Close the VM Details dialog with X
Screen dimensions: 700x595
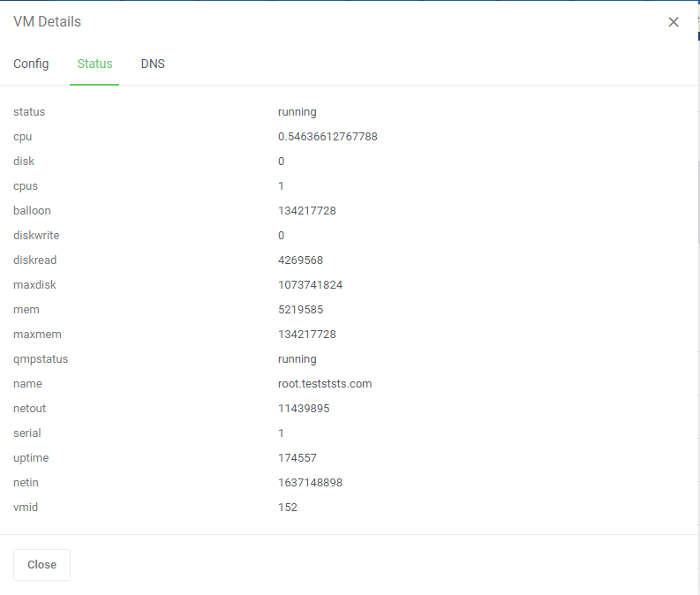click(x=674, y=22)
